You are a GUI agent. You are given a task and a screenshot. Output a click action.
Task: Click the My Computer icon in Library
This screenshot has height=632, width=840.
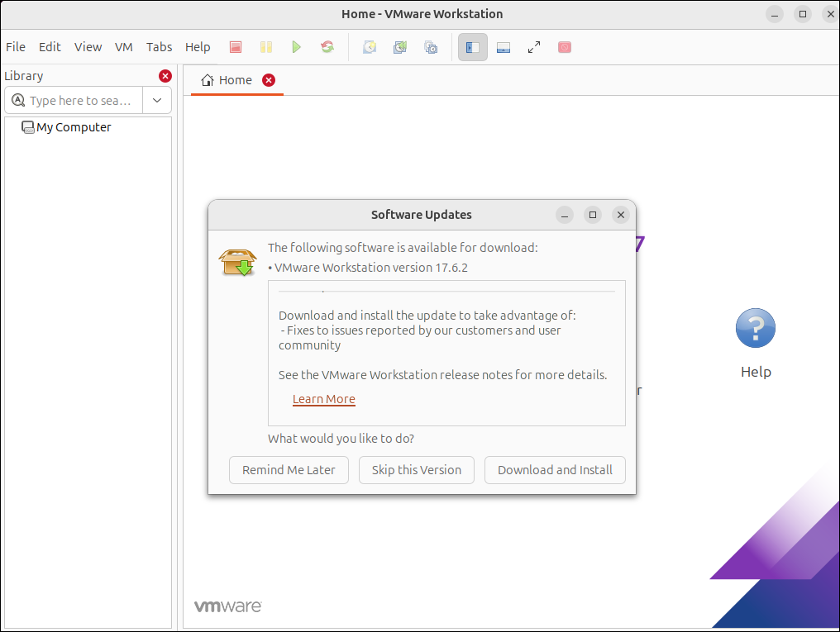(27, 127)
